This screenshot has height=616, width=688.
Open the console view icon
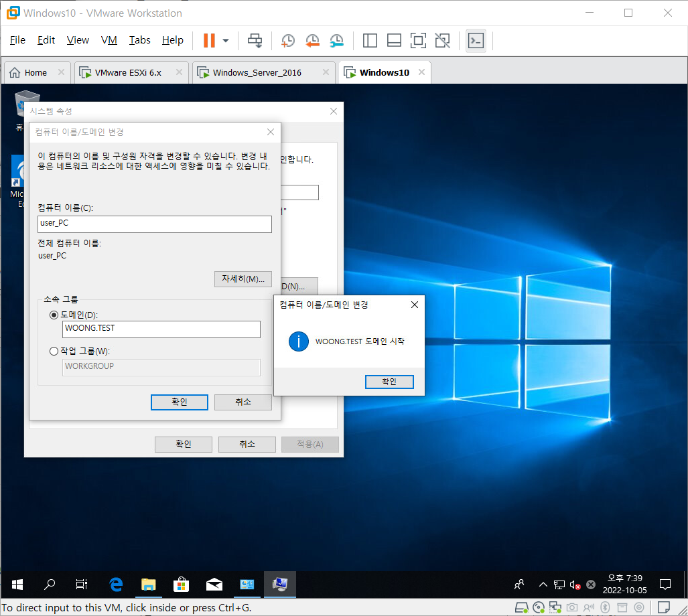point(476,40)
